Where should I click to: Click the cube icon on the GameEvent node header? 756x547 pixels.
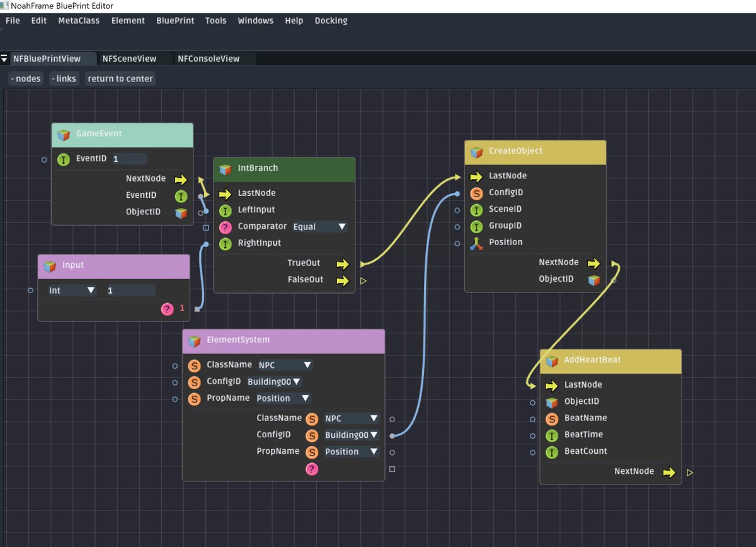point(64,134)
